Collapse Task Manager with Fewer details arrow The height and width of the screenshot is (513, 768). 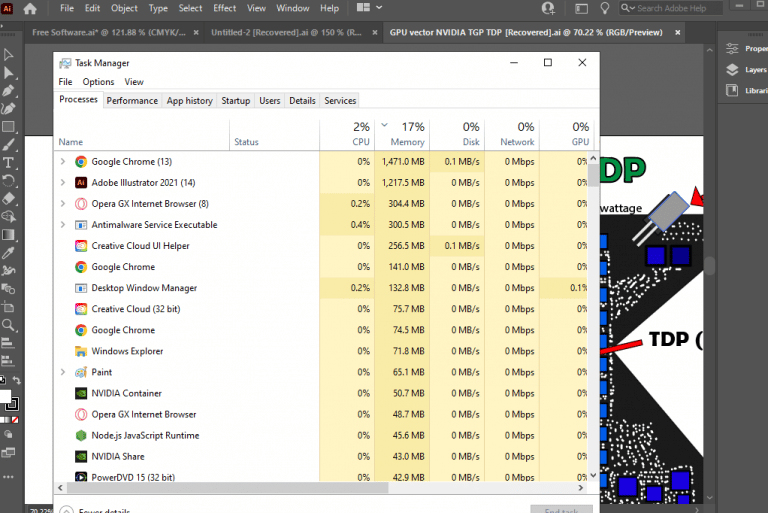[x=66, y=510]
